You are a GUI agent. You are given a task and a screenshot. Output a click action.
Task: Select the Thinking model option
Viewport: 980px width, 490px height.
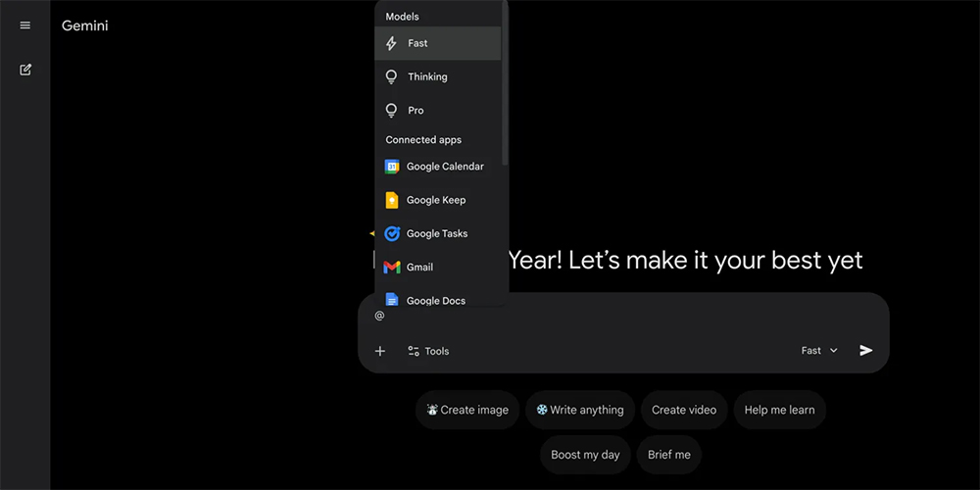coord(437,76)
